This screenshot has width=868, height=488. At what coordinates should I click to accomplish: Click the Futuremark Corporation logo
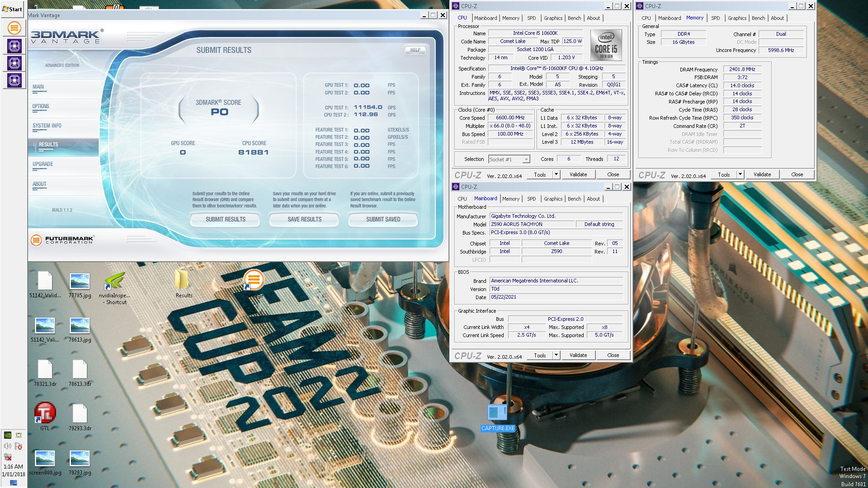[x=63, y=239]
